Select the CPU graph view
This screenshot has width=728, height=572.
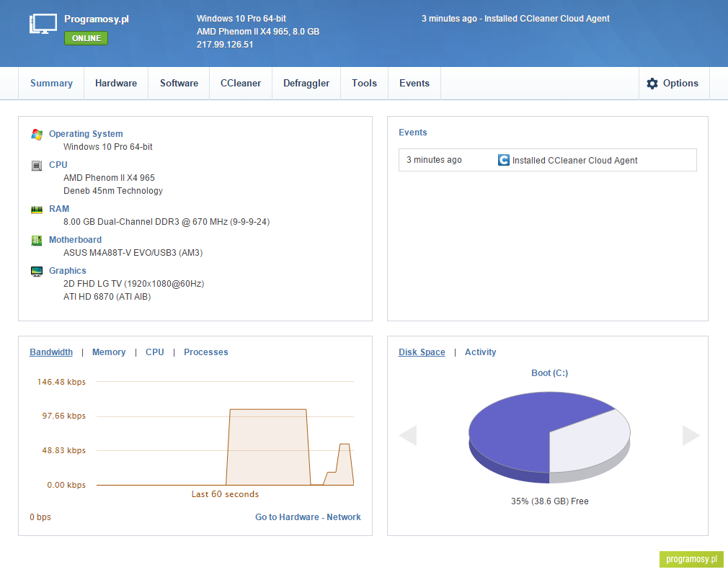pos(154,352)
